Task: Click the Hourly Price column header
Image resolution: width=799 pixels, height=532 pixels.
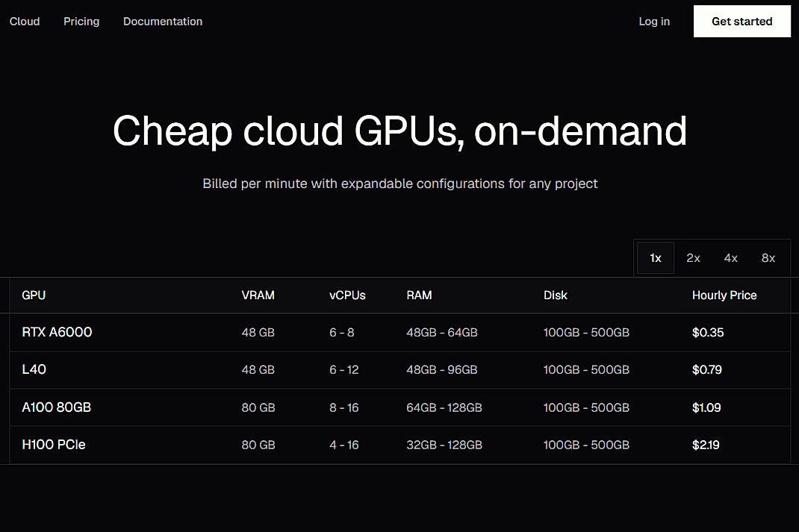Action: [724, 295]
